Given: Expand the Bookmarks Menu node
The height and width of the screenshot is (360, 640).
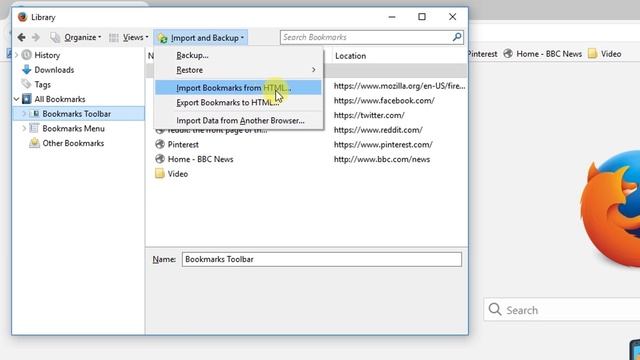Looking at the screenshot, I should (24, 128).
